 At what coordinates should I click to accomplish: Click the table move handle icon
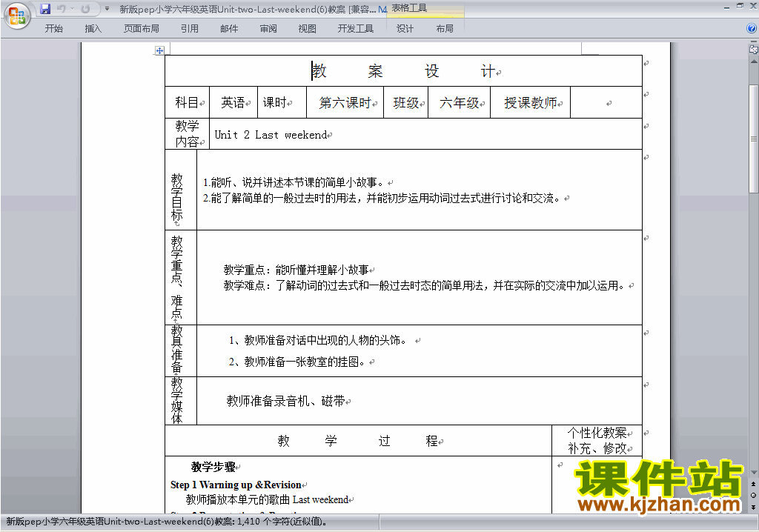point(159,50)
